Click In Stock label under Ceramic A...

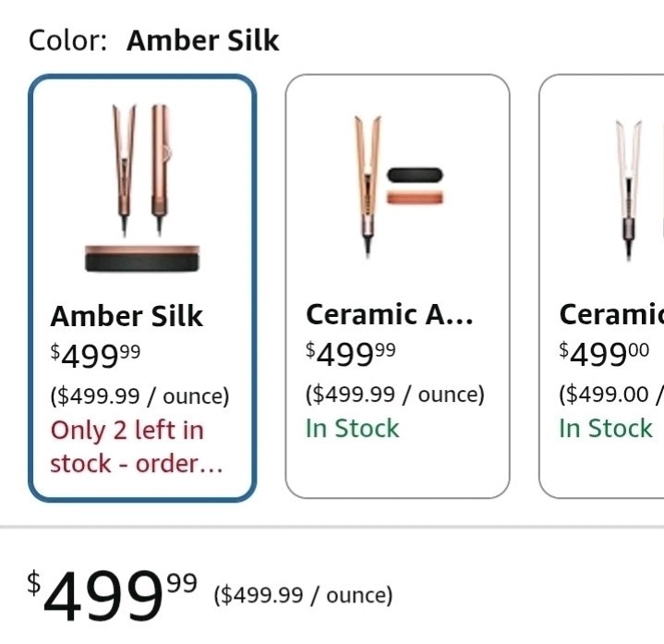coord(353,428)
